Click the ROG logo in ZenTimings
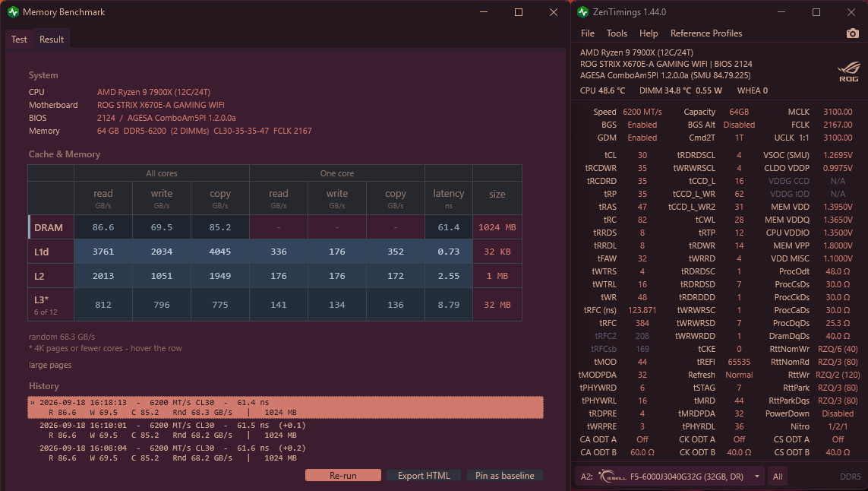868x491 pixels. point(848,71)
